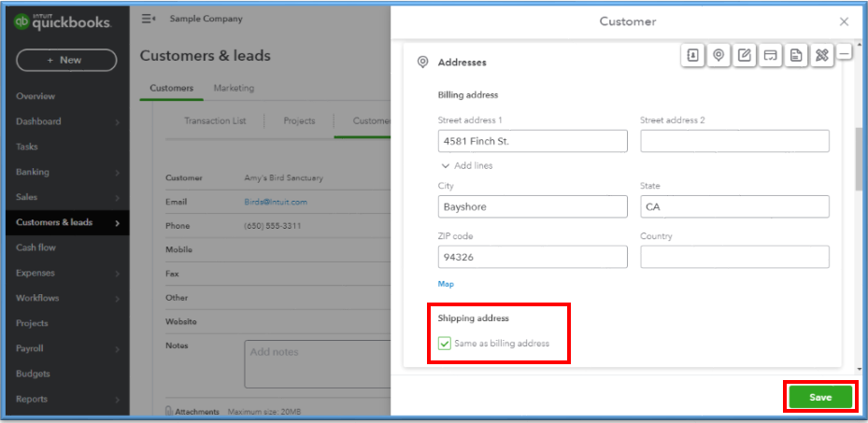This screenshot has width=868, height=423.
Task: Close the Customer panel
Action: pyautogui.click(x=844, y=21)
